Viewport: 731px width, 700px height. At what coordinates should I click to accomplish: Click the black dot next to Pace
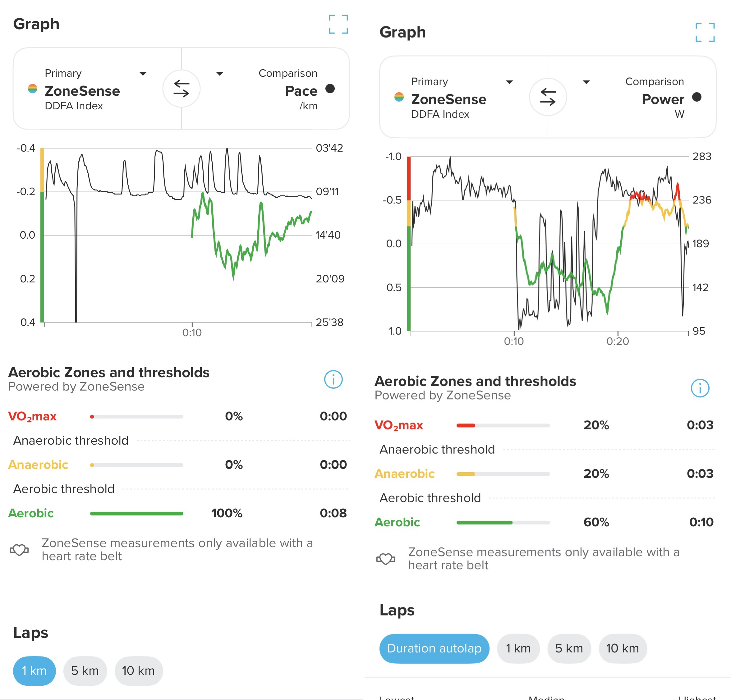tap(330, 89)
